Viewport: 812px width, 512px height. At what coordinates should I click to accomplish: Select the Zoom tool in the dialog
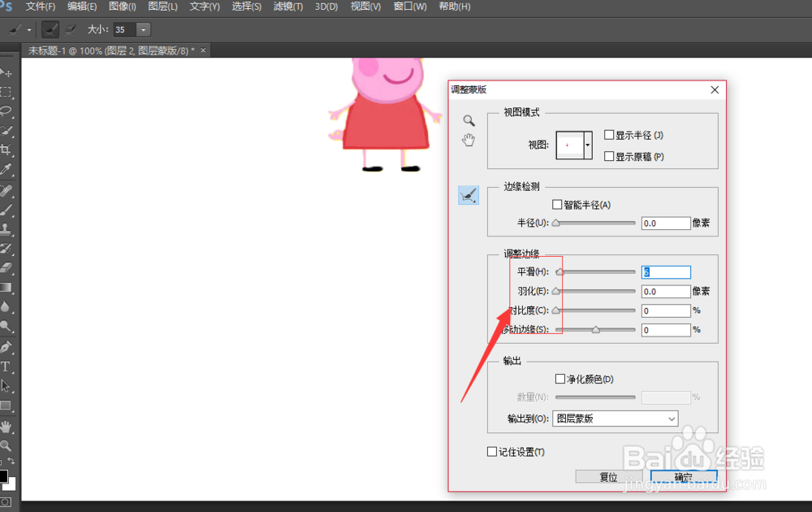point(469,119)
